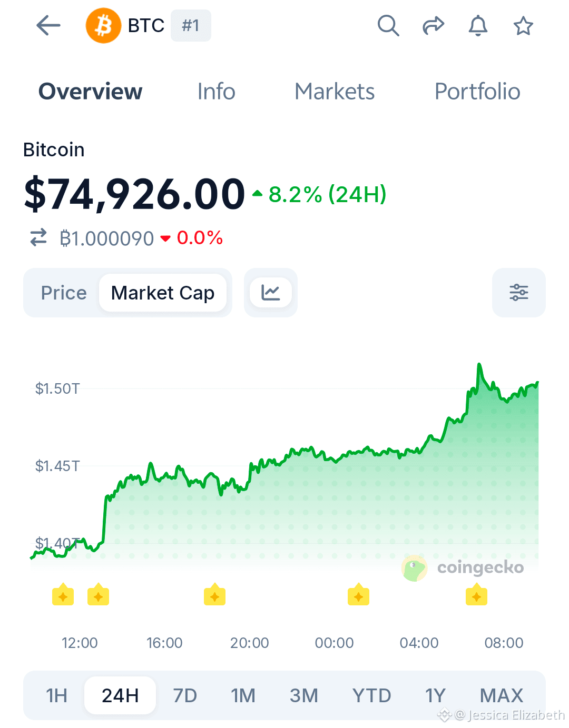
Task: Tap the #1 rank badge
Action: (191, 25)
